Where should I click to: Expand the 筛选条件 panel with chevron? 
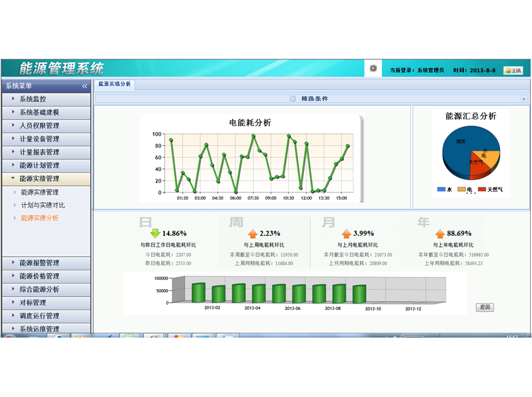523,99
